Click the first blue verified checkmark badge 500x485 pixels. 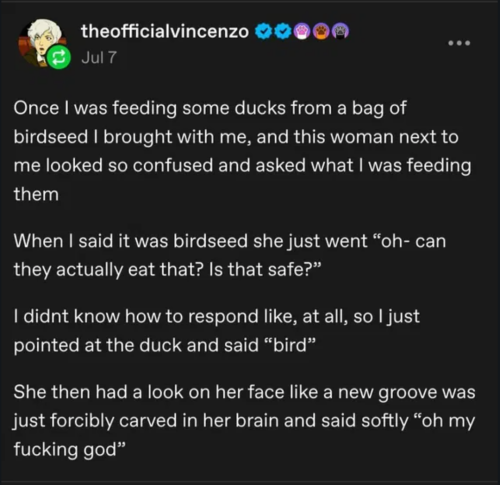click(x=264, y=32)
